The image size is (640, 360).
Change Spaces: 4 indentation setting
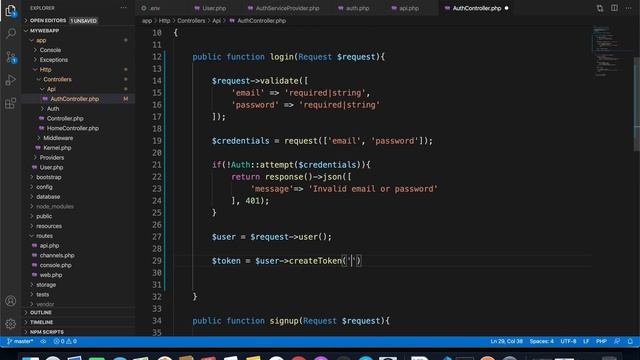click(542, 341)
